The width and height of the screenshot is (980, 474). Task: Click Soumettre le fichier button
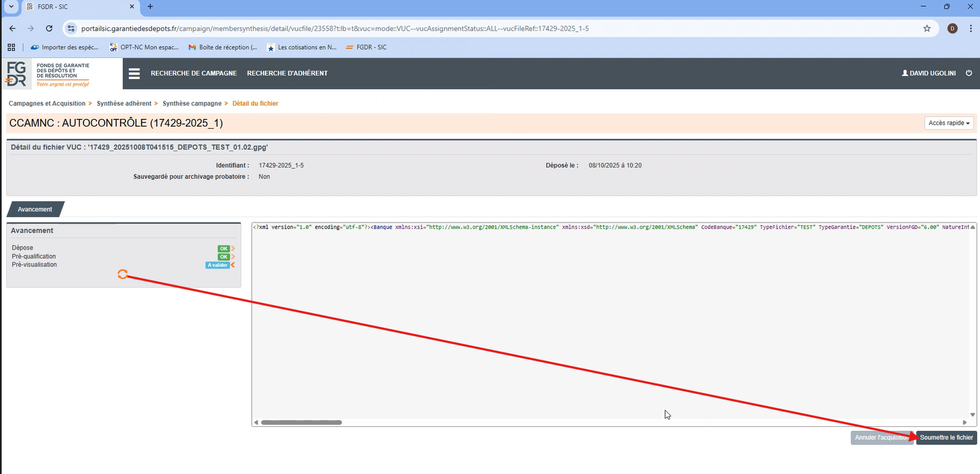[x=946, y=438]
